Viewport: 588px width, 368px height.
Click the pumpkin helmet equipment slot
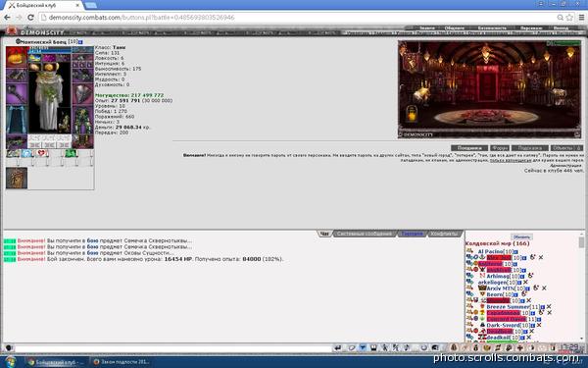click(17, 57)
